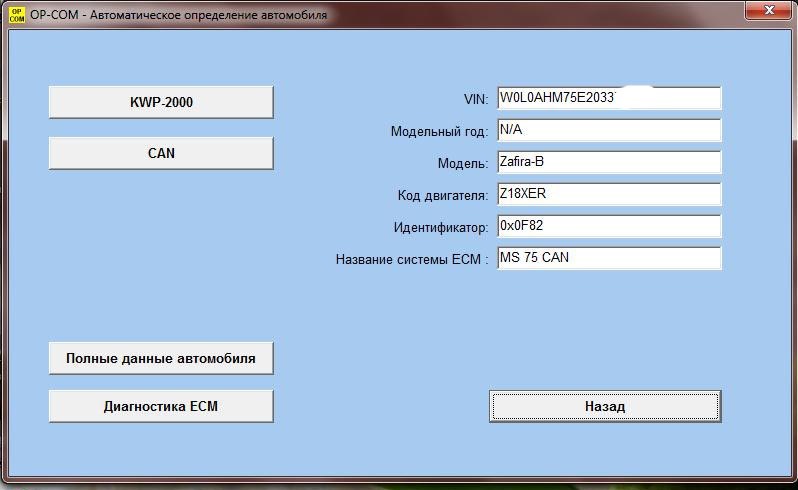Click the VIN: label
Image resolution: width=798 pixels, height=490 pixels.
[x=476, y=99]
